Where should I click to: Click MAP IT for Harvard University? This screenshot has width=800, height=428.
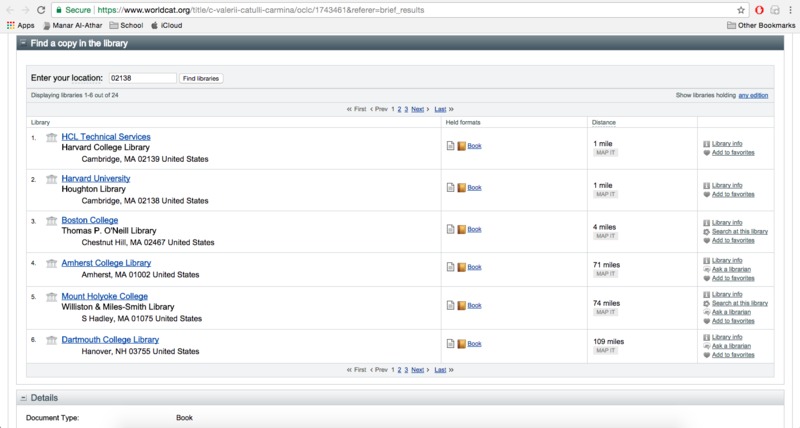click(606, 194)
